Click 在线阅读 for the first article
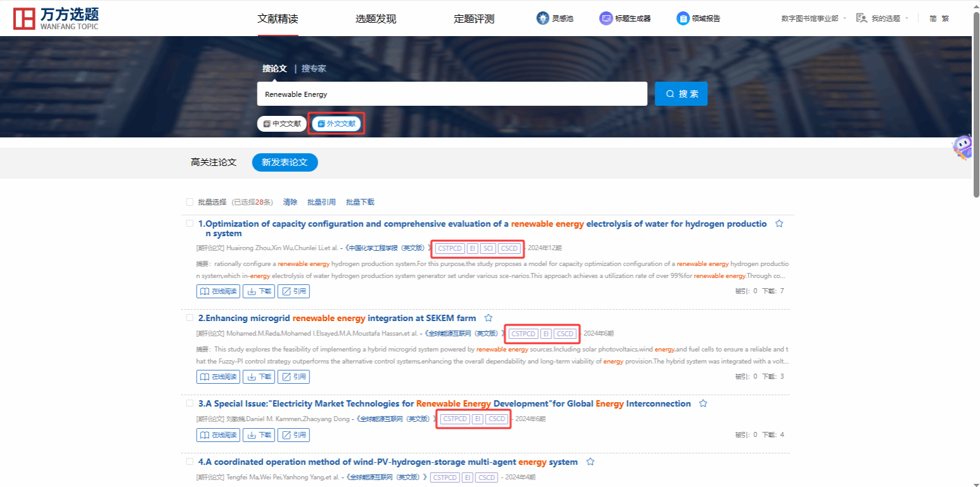 coord(218,291)
